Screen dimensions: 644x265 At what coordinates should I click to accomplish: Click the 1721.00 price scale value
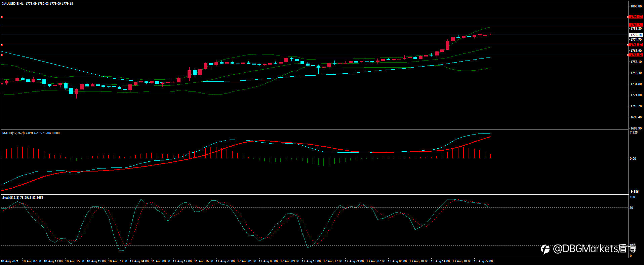636,95
